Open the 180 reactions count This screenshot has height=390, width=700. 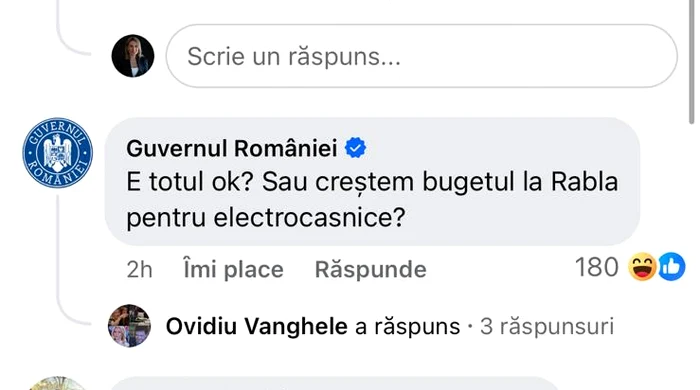(x=596, y=267)
